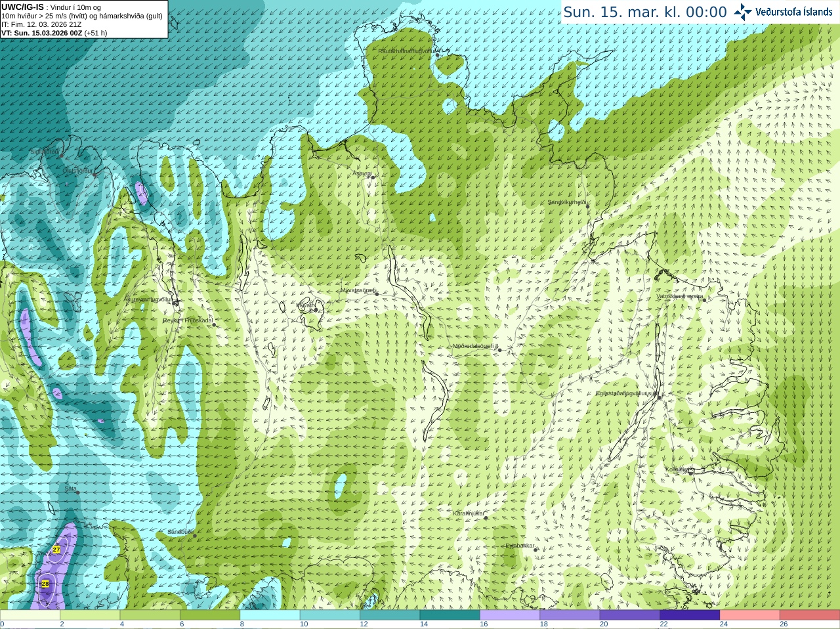Select the 2–4 m/s legend color
This screenshot has width=840, height=629.
coord(90,615)
